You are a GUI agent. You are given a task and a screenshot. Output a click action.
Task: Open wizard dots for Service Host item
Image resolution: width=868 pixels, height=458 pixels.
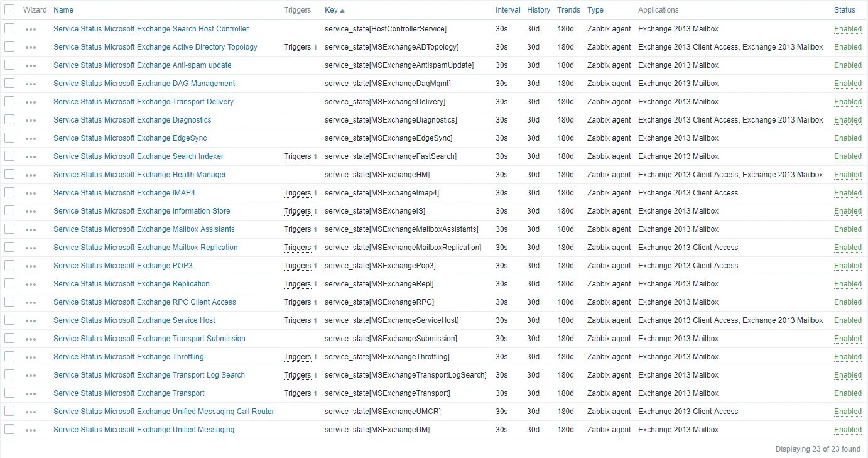click(x=31, y=321)
